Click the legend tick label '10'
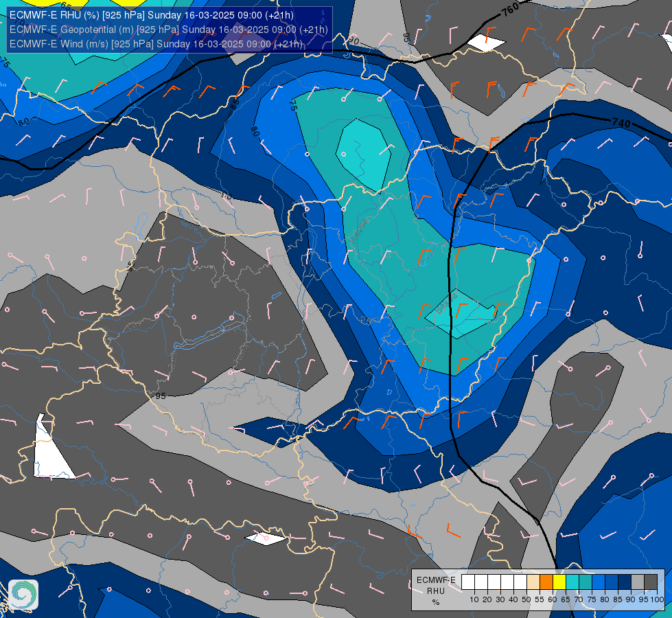The height and width of the screenshot is (618, 672). (x=474, y=599)
